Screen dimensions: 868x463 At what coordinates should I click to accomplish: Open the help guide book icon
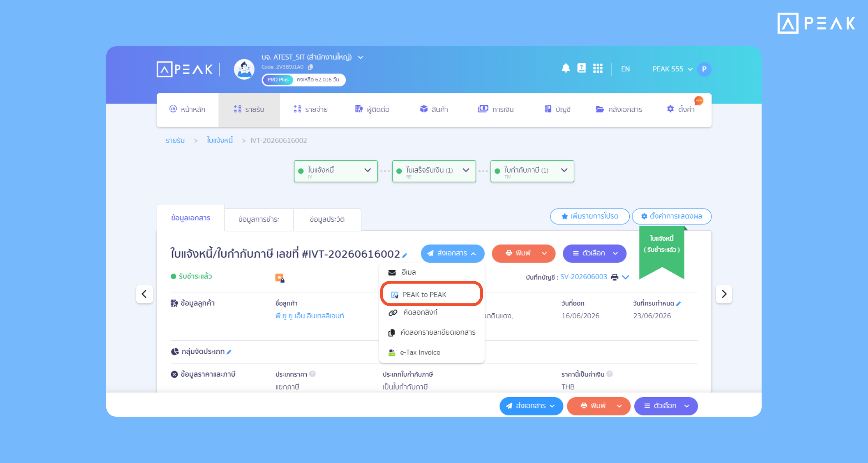tap(582, 68)
